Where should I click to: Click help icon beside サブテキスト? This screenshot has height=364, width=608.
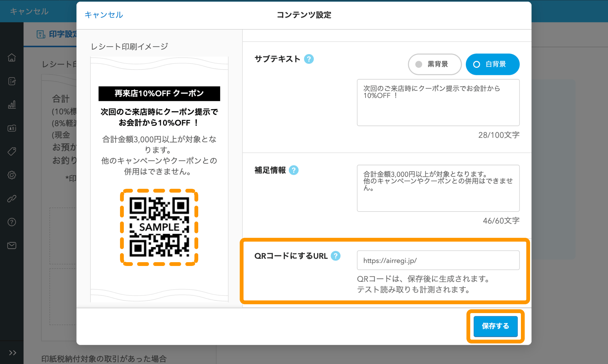309,59
